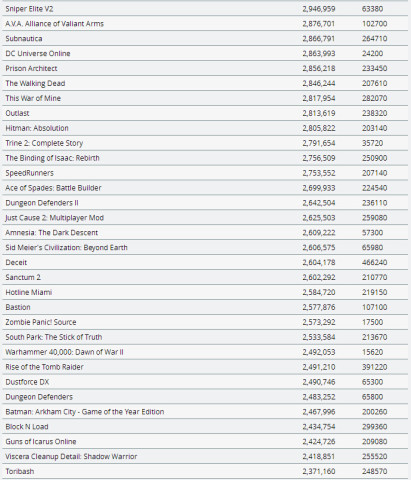The height and width of the screenshot is (480, 411).
Task: Open Hitman: Absolution game page
Action: [37, 128]
